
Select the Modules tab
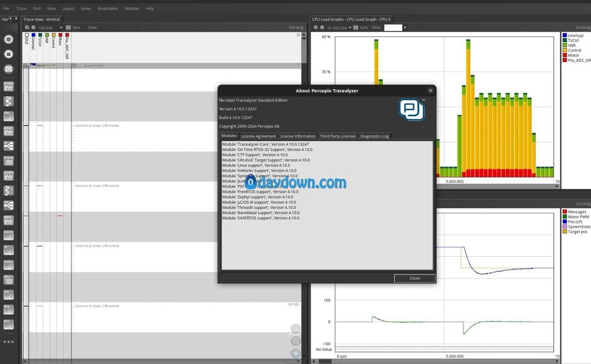pyautogui.click(x=229, y=136)
